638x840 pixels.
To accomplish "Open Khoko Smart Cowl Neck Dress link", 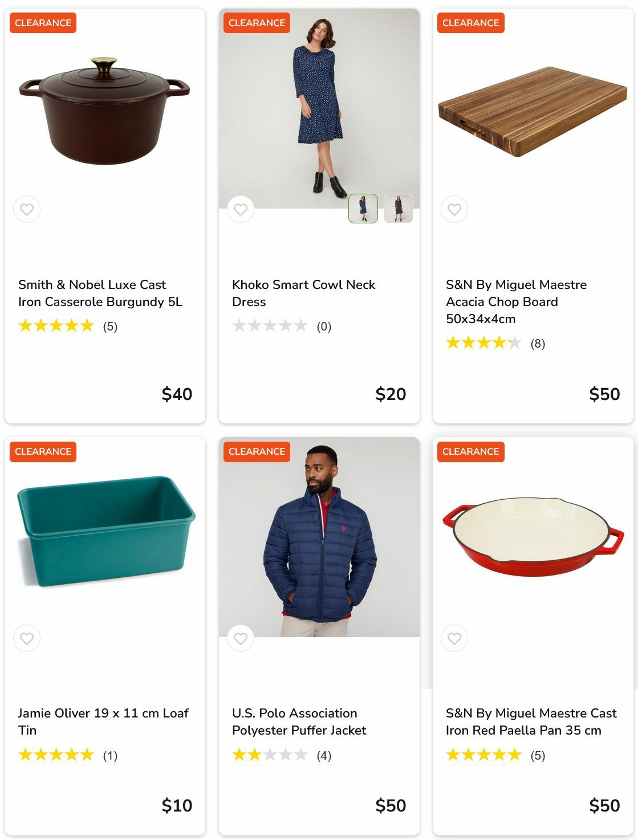I will [x=303, y=293].
